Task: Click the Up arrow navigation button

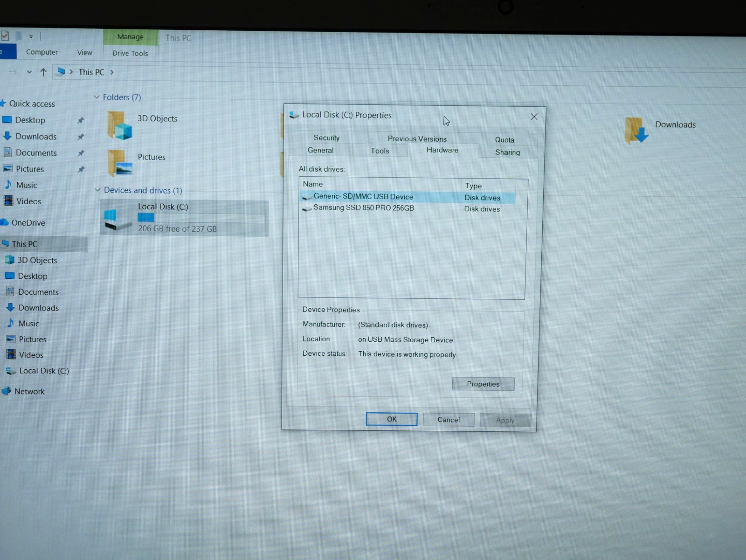Action: point(43,72)
